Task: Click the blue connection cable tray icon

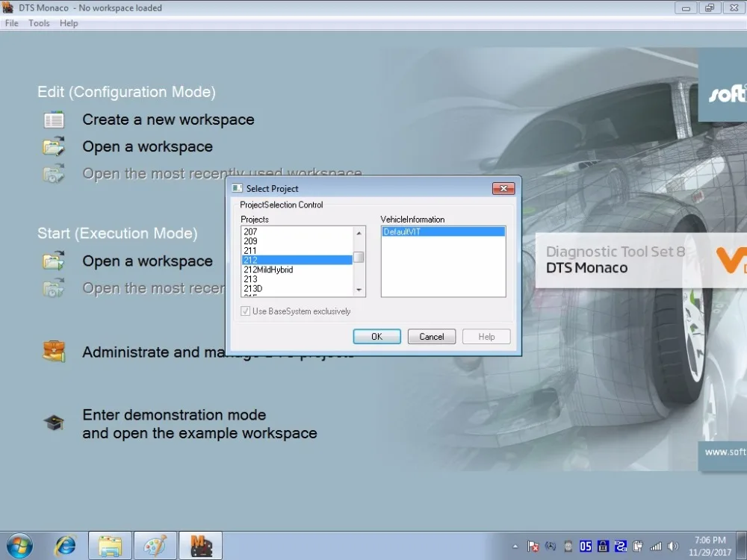Action: tap(621, 547)
